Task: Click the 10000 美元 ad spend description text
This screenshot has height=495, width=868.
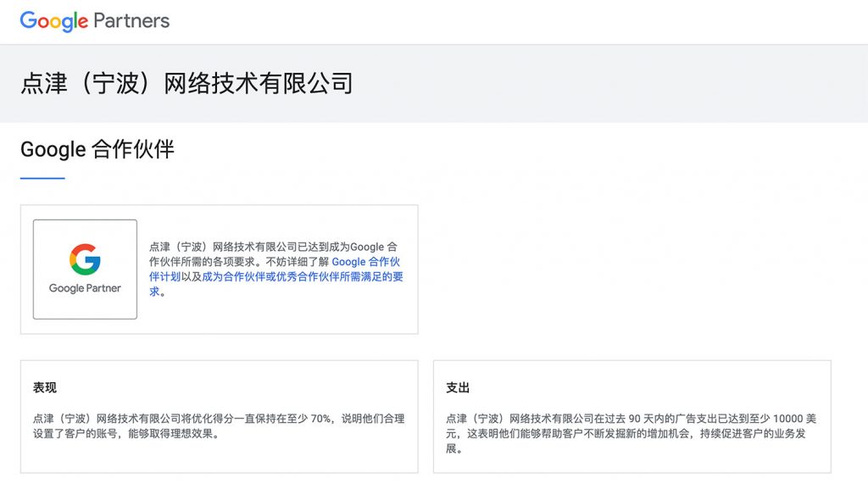Action: (632, 419)
